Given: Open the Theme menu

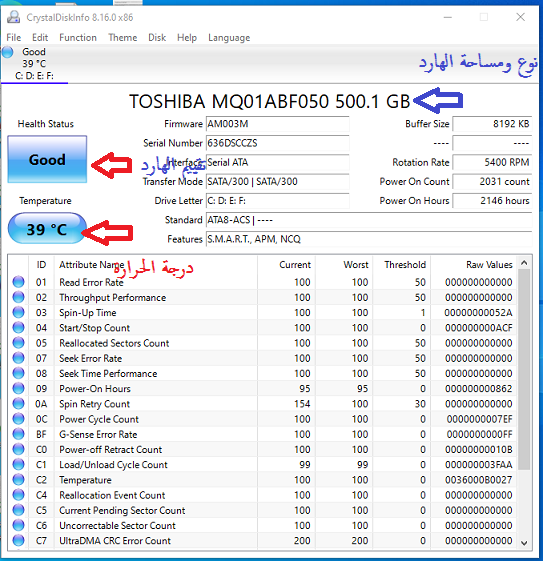Looking at the screenshot, I should tap(123, 38).
